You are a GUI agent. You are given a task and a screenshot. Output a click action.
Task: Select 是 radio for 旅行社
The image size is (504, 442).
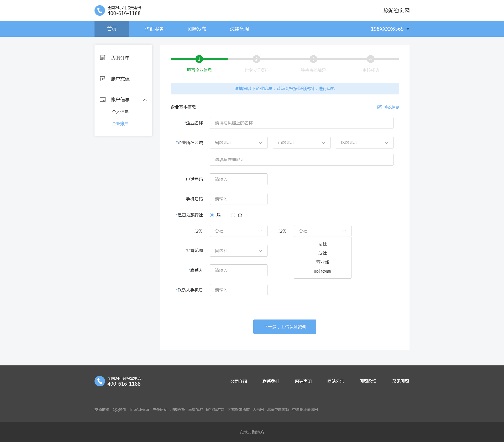pos(212,215)
